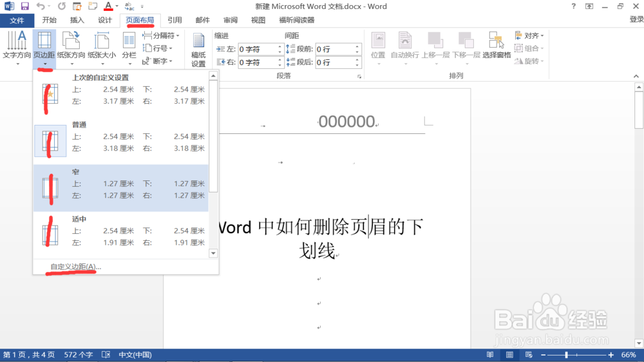Screen dimensions: 644x362
Task: Switch to the View (视图) tab
Action: [258, 20]
